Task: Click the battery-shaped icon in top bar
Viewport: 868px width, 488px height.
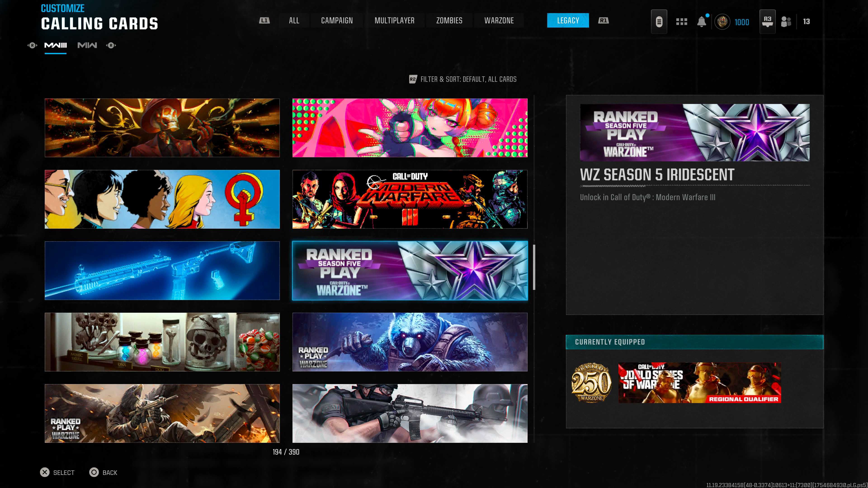Action: coord(659,21)
